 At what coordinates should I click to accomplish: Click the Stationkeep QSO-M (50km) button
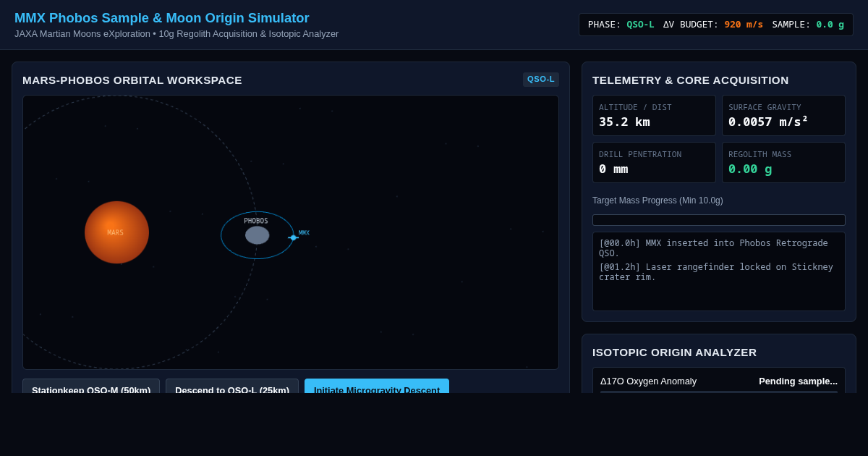(91, 387)
